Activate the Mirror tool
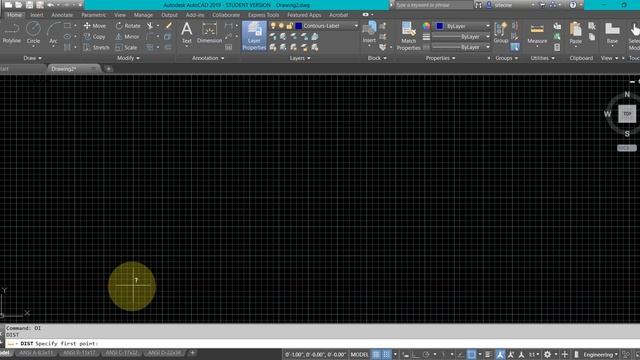The image size is (640, 360). click(x=127, y=37)
